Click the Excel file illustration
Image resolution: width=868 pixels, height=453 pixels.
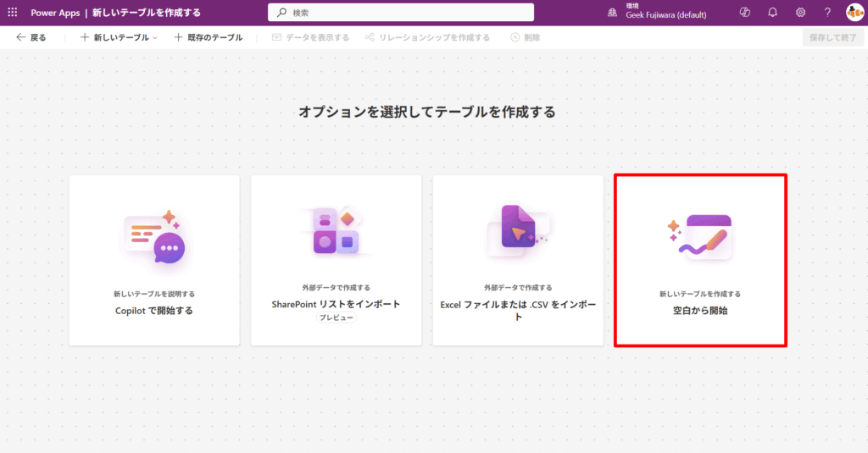(518, 230)
